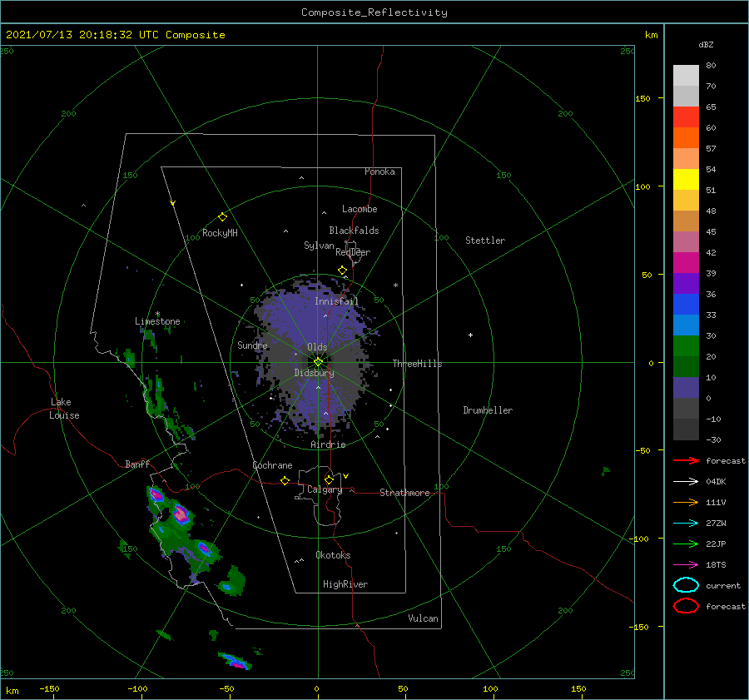Click the Vulcan city label

pos(424,618)
